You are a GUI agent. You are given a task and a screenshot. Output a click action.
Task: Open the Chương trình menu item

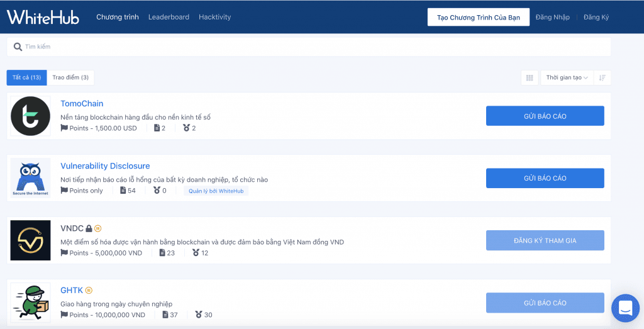click(x=118, y=17)
